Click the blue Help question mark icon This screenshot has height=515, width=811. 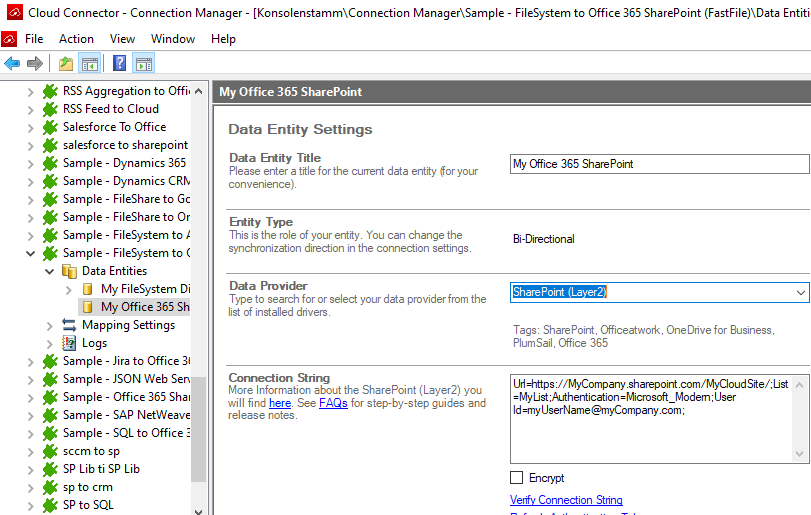point(119,64)
